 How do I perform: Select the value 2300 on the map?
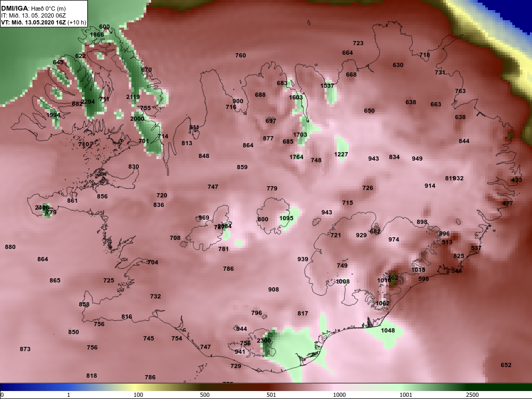(264, 340)
